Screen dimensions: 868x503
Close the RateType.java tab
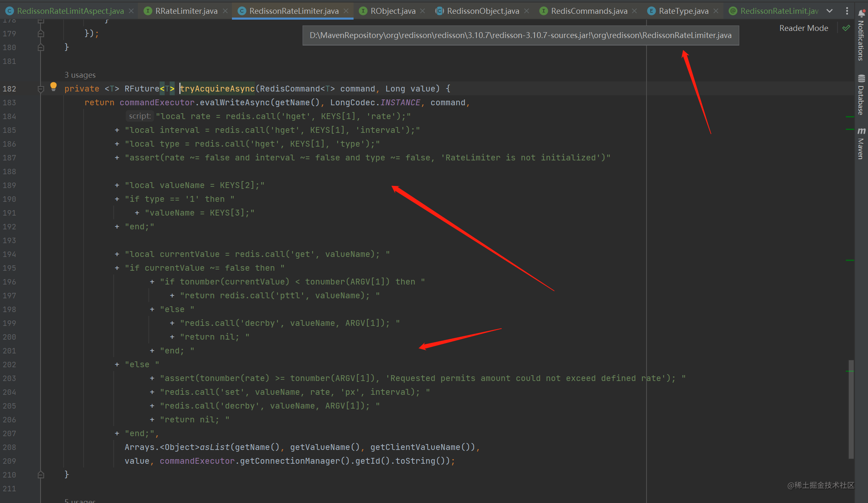click(x=716, y=11)
